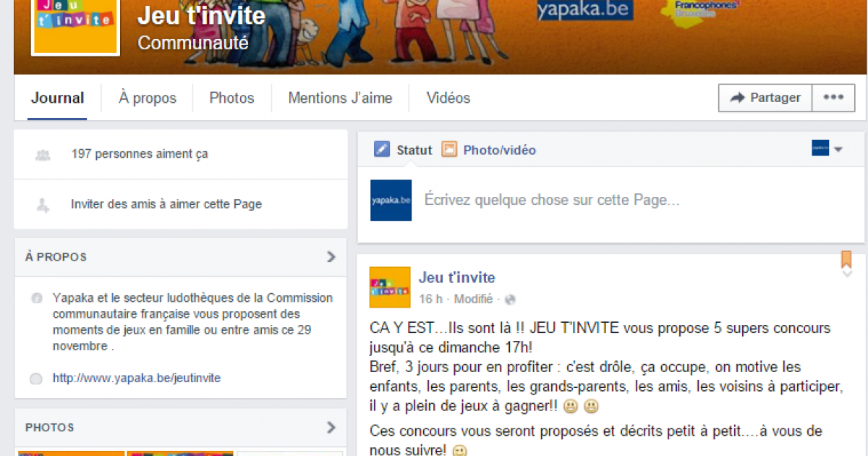Click Inviter des amis à aimer cette Page
The width and height of the screenshot is (868, 456).
(x=166, y=204)
